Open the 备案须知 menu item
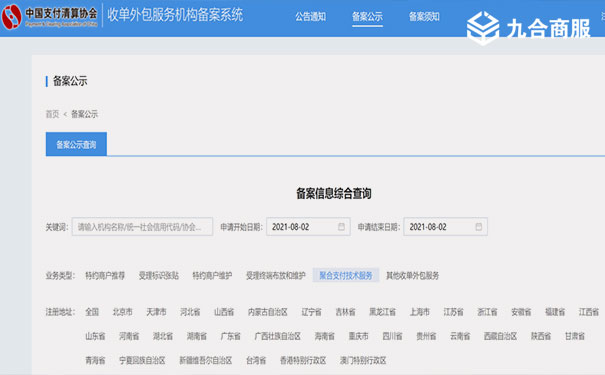The image size is (605, 375). click(424, 17)
